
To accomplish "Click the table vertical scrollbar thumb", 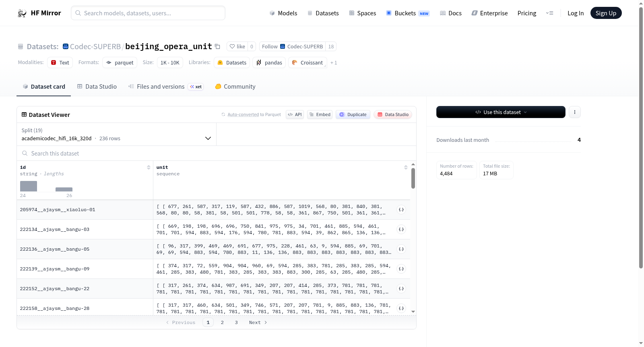I will (413, 178).
